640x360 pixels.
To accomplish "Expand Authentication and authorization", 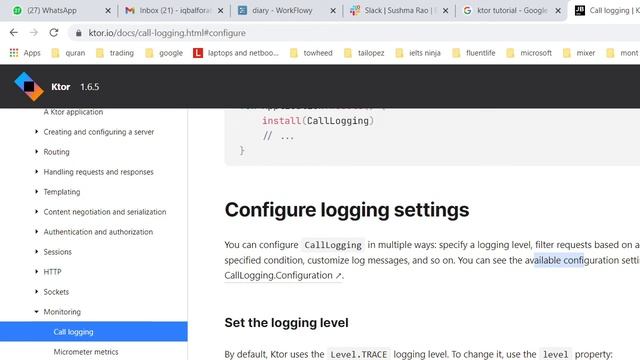I will pos(36,231).
